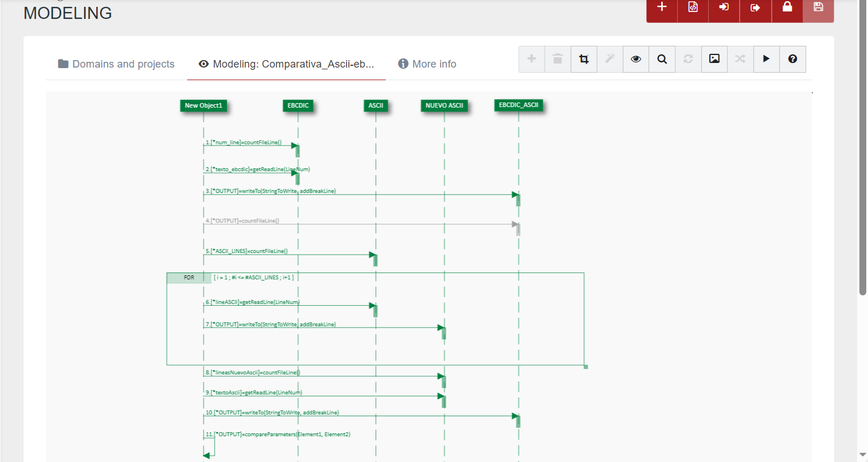The width and height of the screenshot is (868, 462).
Task: Select the Modeling: Comparativa_Ascii-eb... tab
Action: (x=286, y=64)
